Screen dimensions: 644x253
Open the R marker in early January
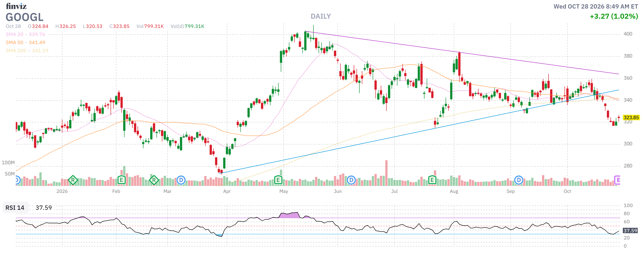coord(73,180)
